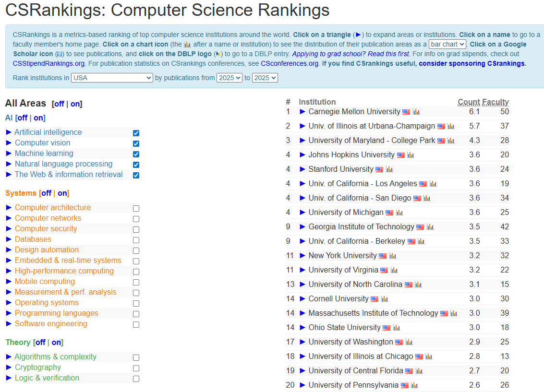Turn off all Systems areas

click(x=46, y=193)
